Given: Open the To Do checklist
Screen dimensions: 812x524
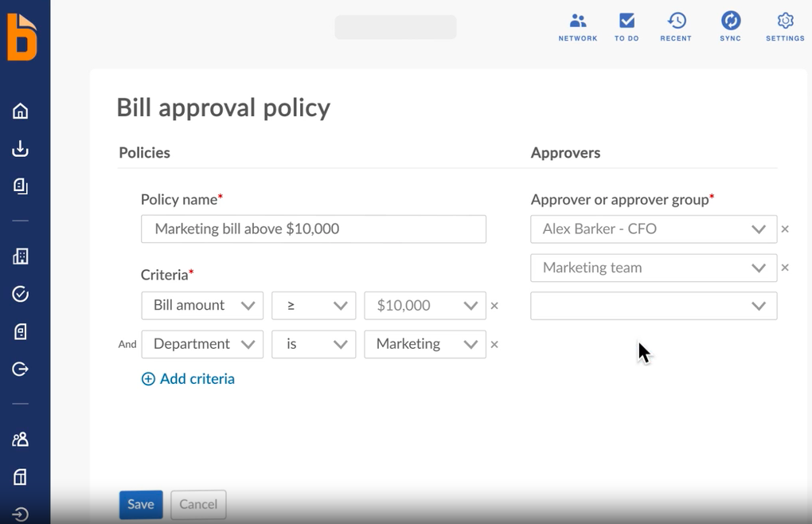Looking at the screenshot, I should point(627,27).
